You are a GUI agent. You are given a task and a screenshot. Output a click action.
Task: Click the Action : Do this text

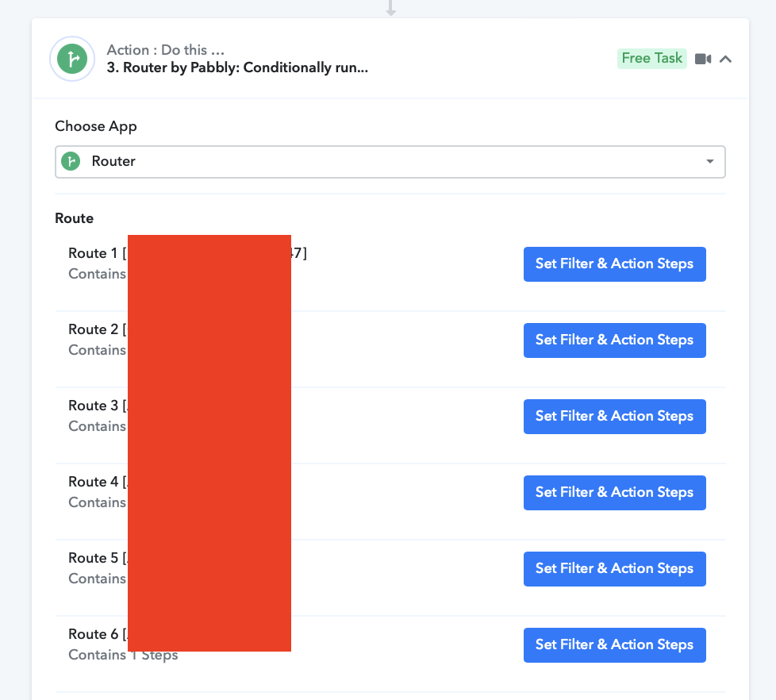pos(166,50)
